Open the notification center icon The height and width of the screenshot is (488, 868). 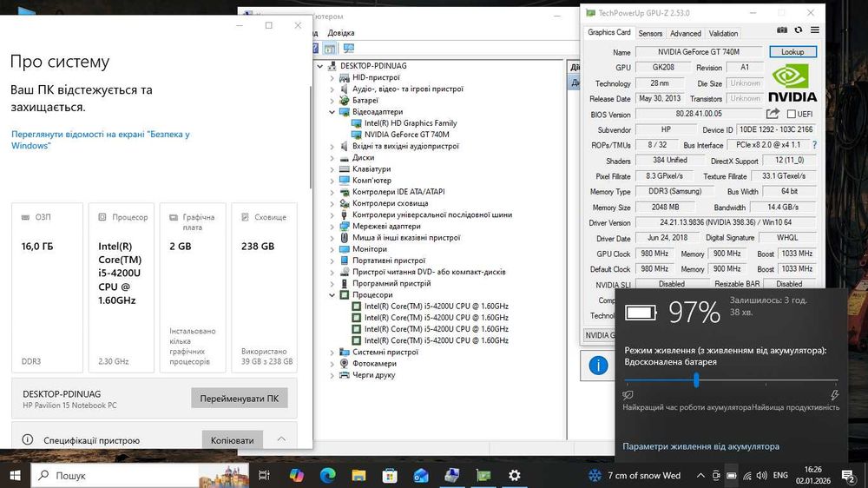tap(847, 475)
